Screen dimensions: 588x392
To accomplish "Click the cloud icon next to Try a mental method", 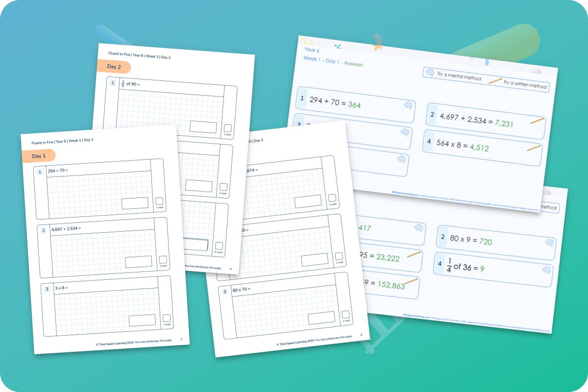I will pos(430,73).
